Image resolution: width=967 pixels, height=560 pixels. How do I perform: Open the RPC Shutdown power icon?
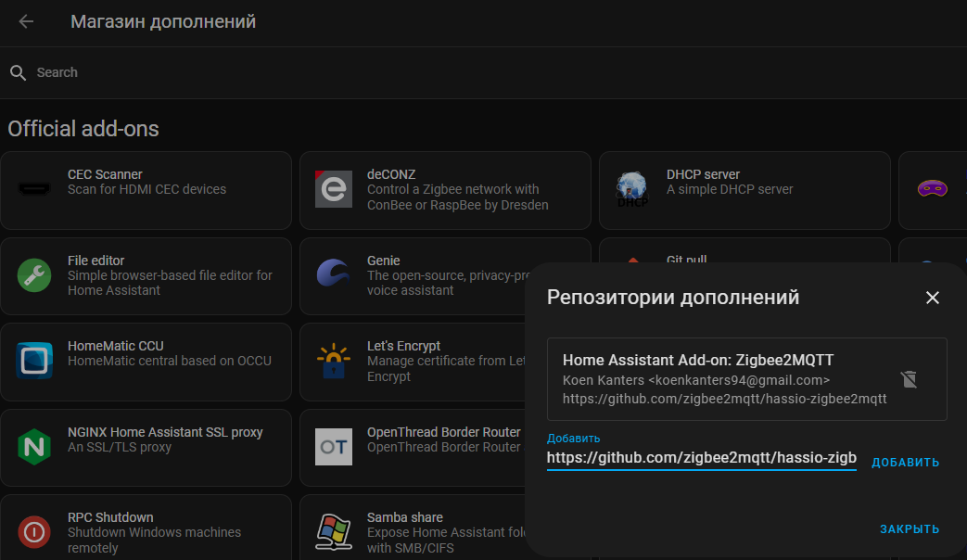pyautogui.click(x=34, y=531)
